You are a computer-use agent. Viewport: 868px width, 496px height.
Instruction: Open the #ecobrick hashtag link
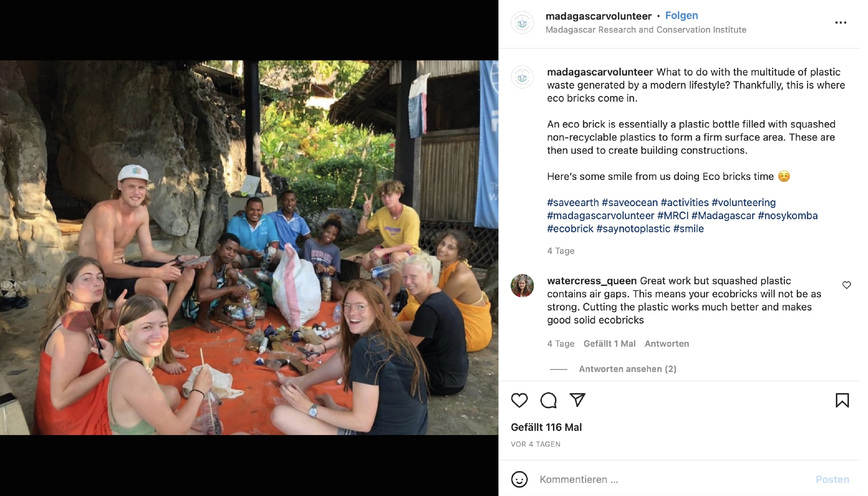click(x=570, y=229)
